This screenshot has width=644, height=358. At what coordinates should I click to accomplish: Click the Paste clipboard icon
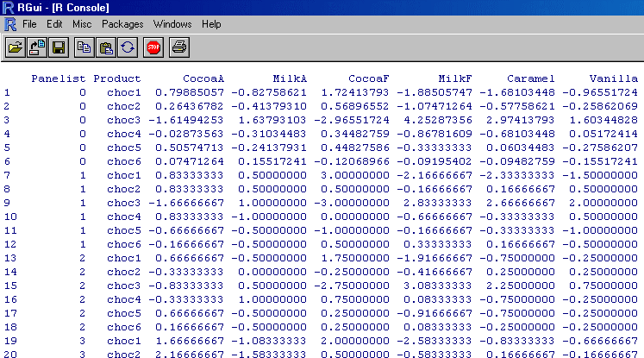point(106,47)
